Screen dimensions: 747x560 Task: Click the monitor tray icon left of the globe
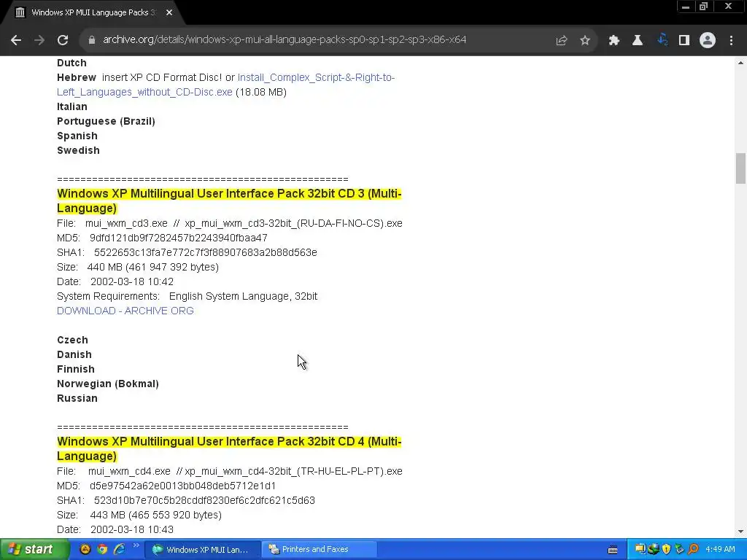point(640,550)
